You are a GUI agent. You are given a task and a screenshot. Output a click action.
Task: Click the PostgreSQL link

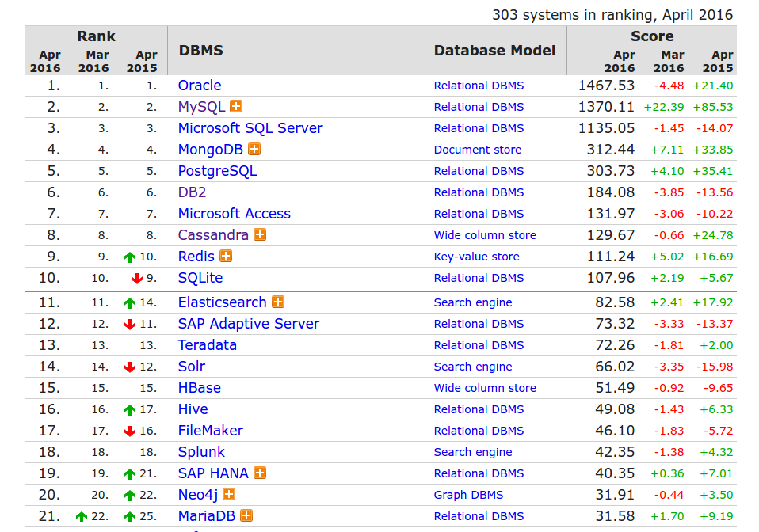click(x=217, y=171)
